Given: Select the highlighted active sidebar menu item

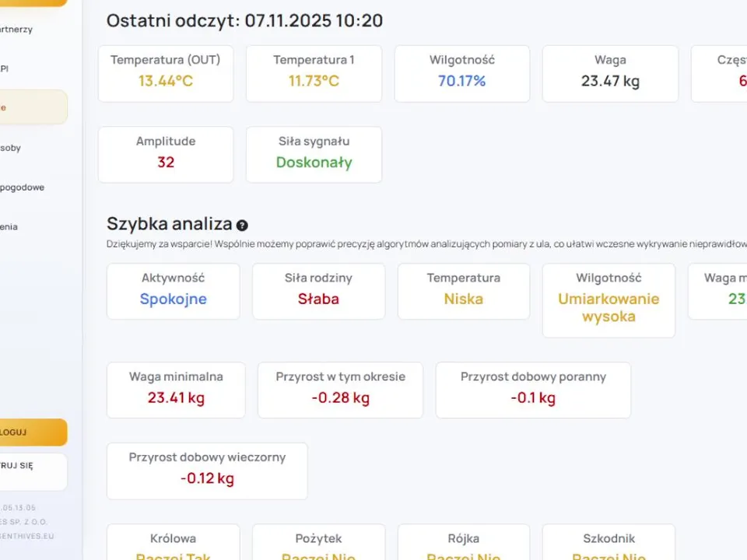Looking at the screenshot, I should 33,107.
